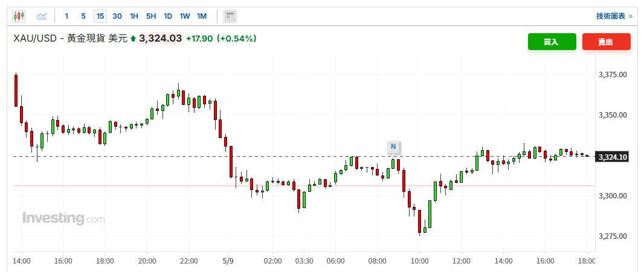Viewport: 644px width, 272px height.
Task: Select the 5H interval
Action: click(x=151, y=16)
